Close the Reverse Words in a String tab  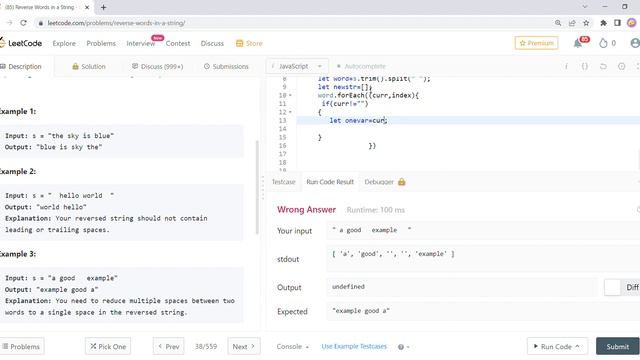(x=87, y=7)
